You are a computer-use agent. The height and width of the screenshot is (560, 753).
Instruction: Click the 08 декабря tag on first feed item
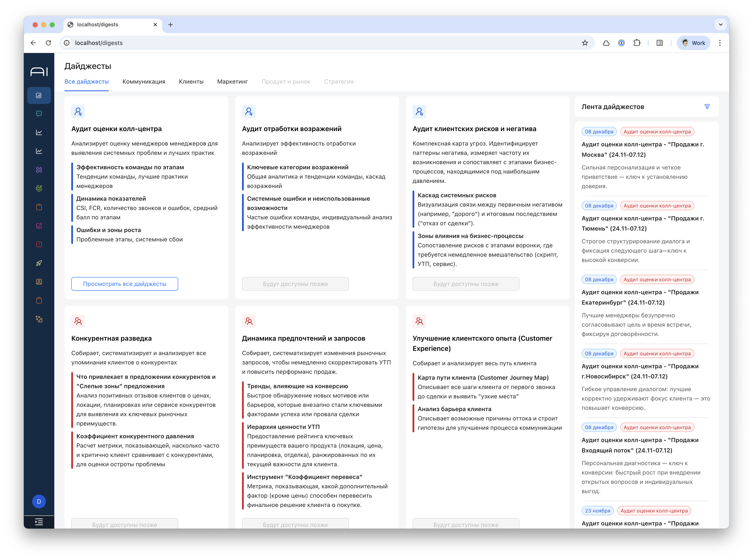599,132
